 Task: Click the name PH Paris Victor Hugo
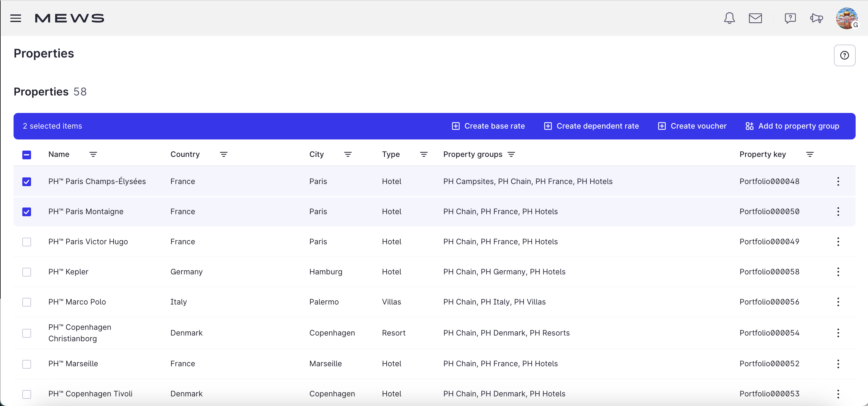[x=88, y=242]
